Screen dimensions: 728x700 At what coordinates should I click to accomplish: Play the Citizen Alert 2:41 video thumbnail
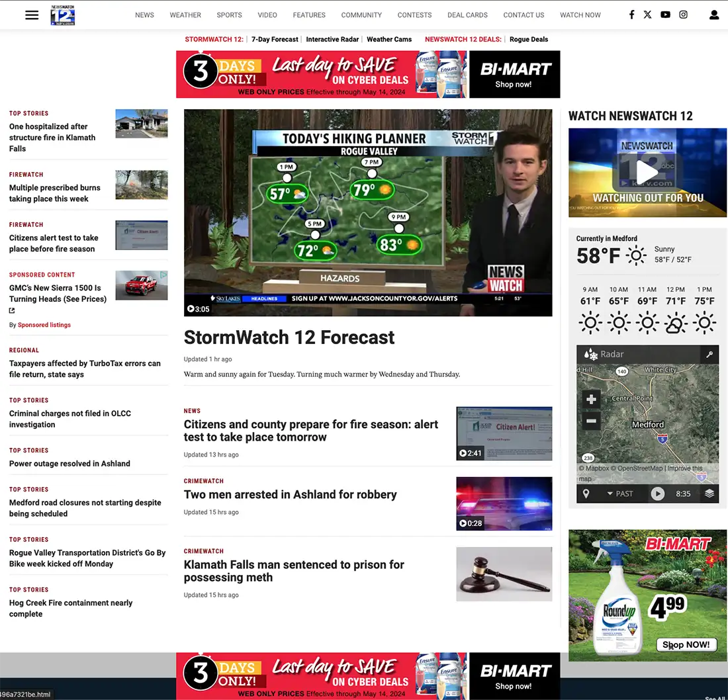504,433
